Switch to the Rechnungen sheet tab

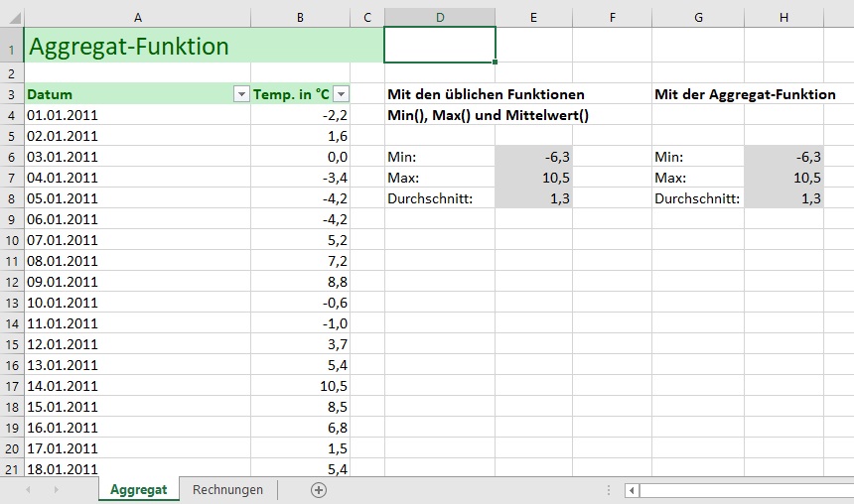tap(227, 490)
